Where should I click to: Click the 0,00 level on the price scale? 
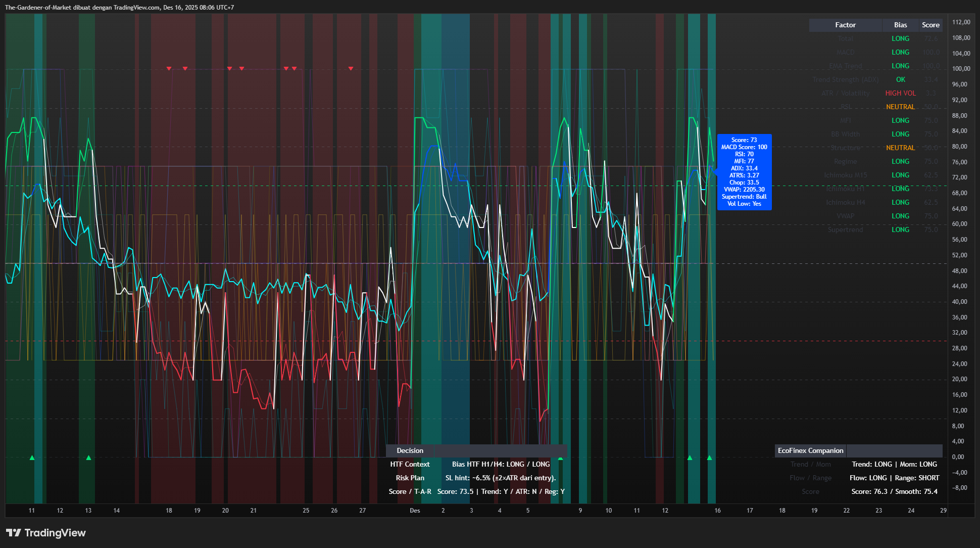click(x=958, y=457)
